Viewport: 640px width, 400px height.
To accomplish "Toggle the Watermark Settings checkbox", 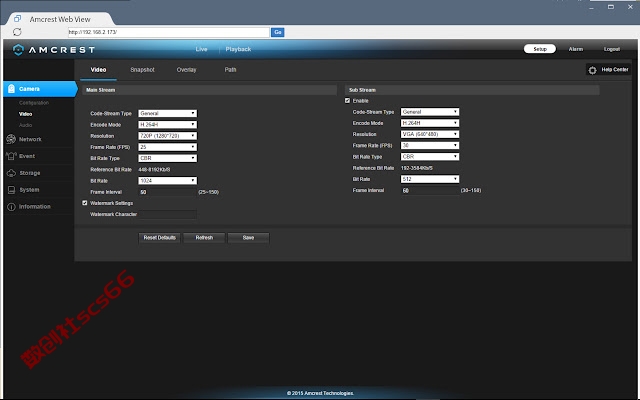I will pos(85,203).
